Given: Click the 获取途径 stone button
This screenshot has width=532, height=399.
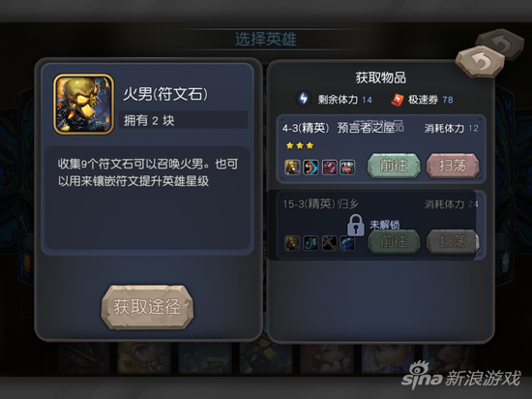Looking at the screenshot, I should point(147,307).
